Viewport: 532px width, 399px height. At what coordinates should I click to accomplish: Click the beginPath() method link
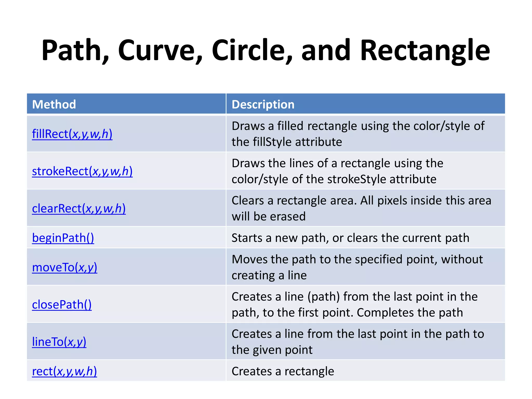[x=63, y=238]
